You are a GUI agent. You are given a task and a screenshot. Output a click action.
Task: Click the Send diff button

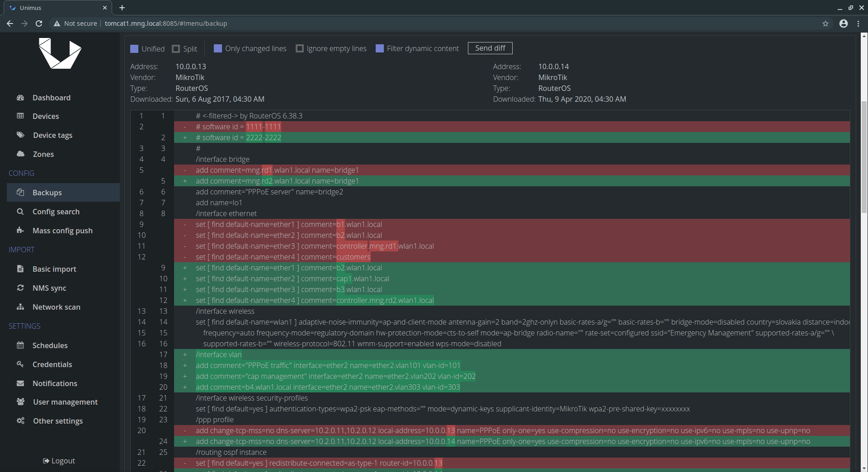pos(490,48)
